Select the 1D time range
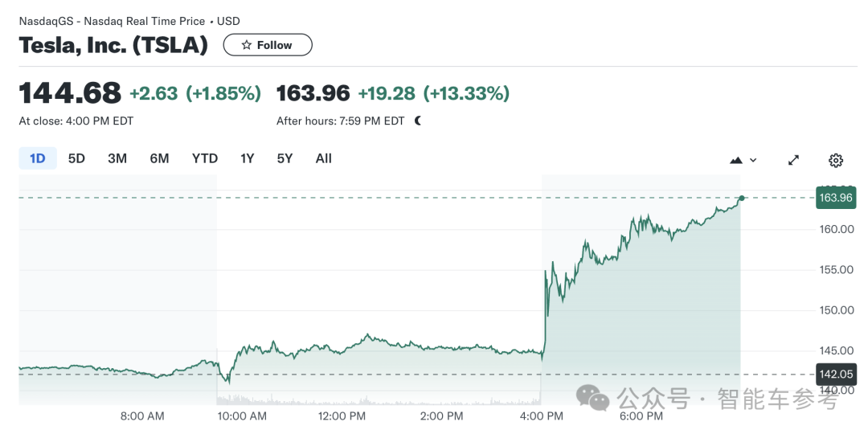The image size is (868, 434). (x=38, y=158)
